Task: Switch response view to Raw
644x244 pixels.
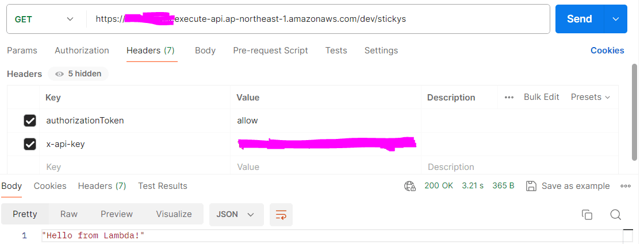Action: (69, 214)
